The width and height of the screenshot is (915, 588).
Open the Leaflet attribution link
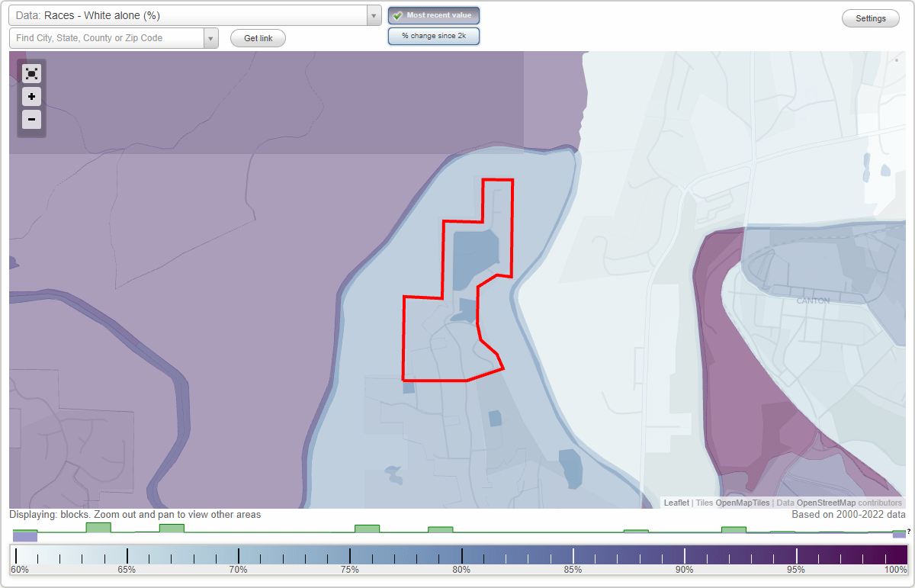[676, 503]
